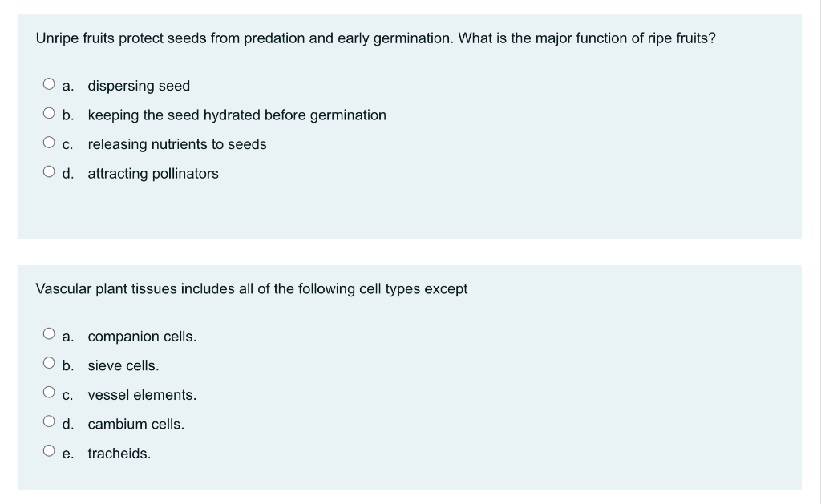Select the 'cambium cells.' radio button
821x504 pixels.
(50, 424)
